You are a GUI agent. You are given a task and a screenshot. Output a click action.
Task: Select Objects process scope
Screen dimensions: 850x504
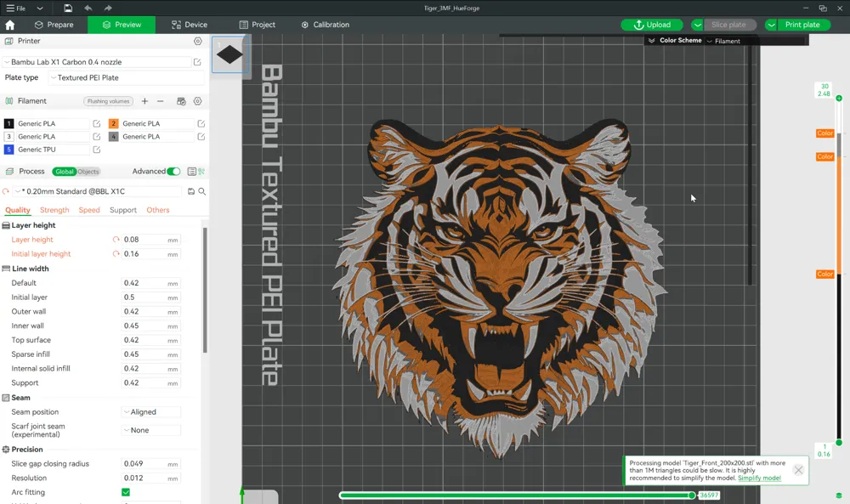(88, 172)
